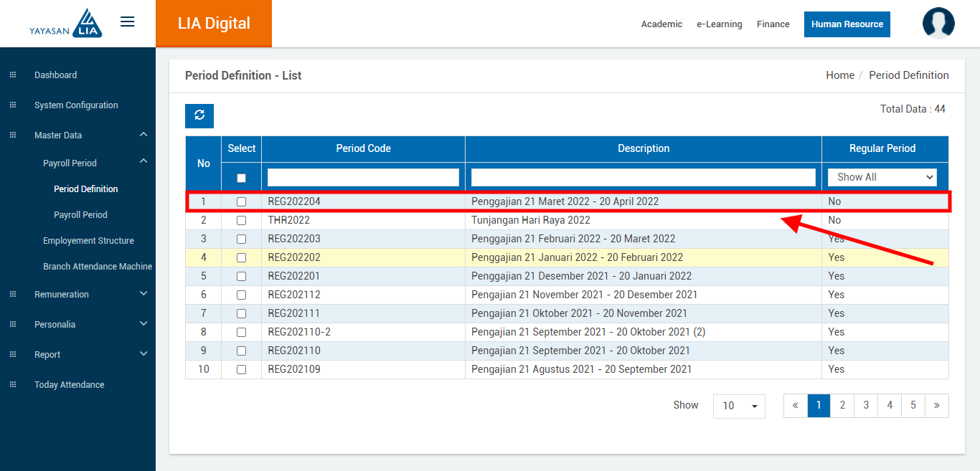Viewport: 980px width, 471px height.
Task: Open the user profile avatar
Action: click(938, 24)
